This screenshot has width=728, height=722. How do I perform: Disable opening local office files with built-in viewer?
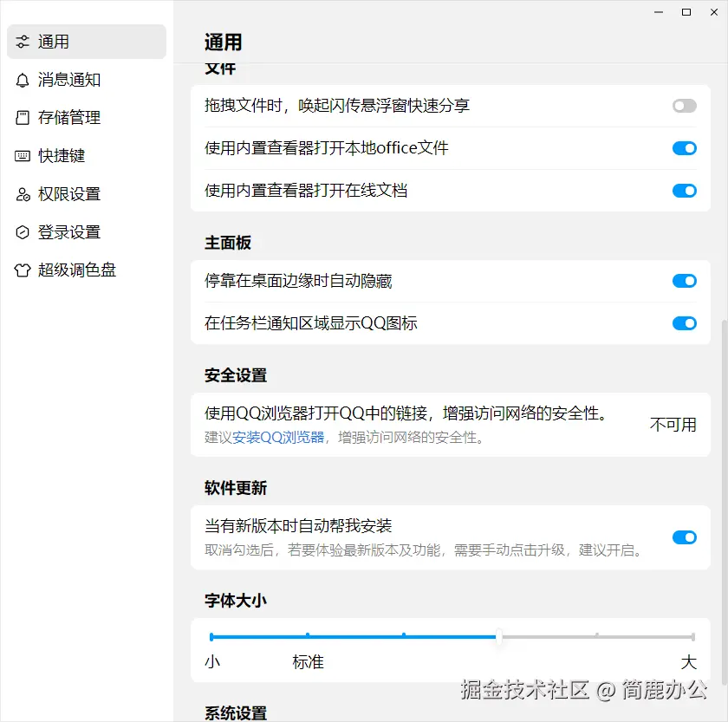[x=684, y=147]
